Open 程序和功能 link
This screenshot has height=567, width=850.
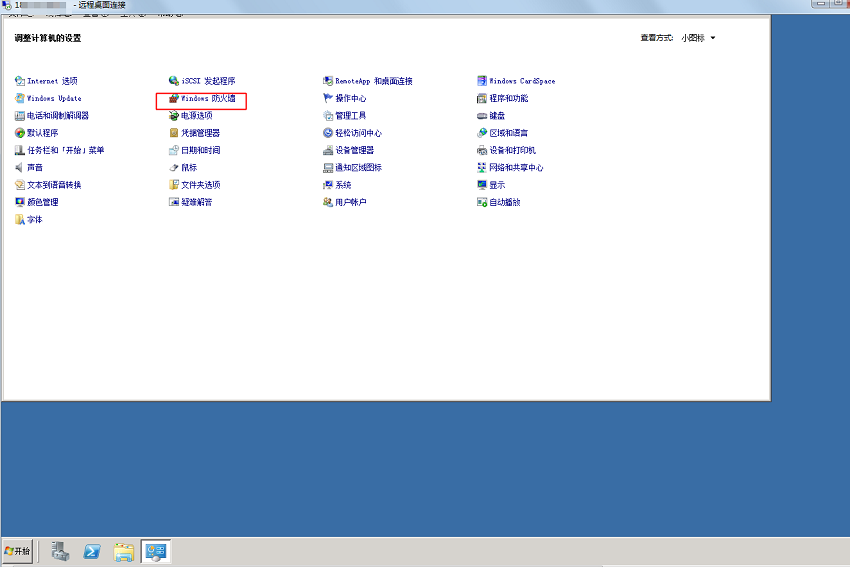click(x=508, y=99)
